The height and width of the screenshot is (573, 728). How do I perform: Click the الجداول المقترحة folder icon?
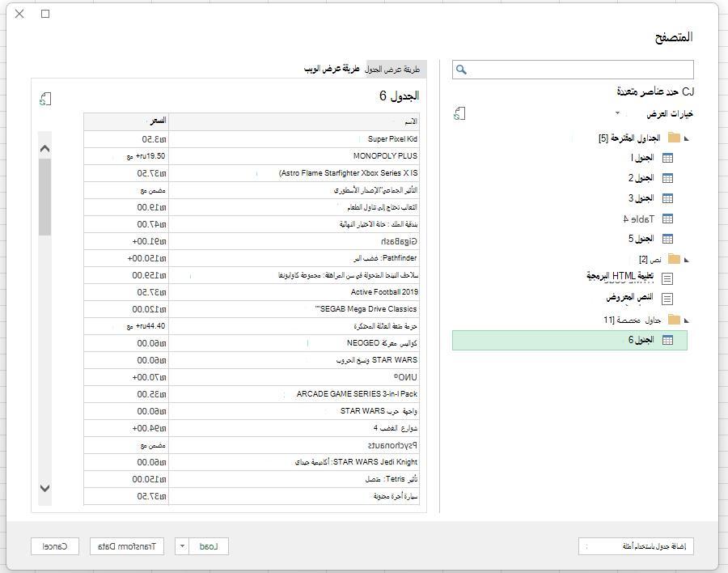tap(674, 138)
